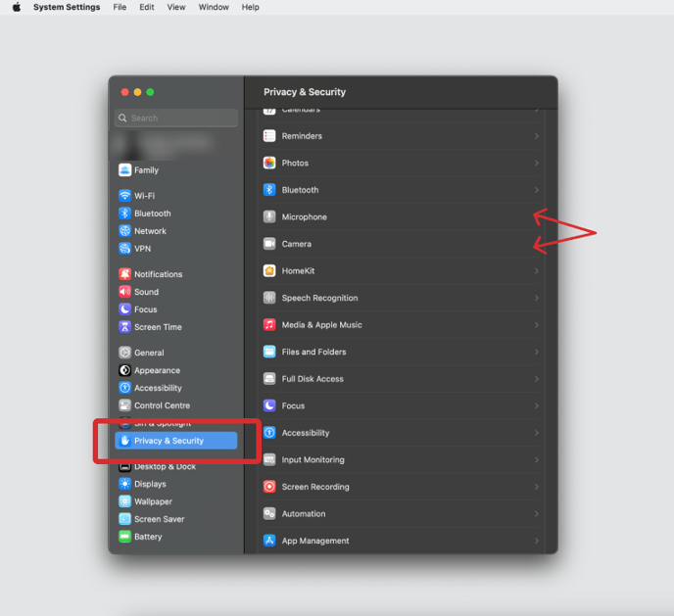Select the Accessibility icon in sidebar
Screen dimensions: 674x616
coord(124,388)
